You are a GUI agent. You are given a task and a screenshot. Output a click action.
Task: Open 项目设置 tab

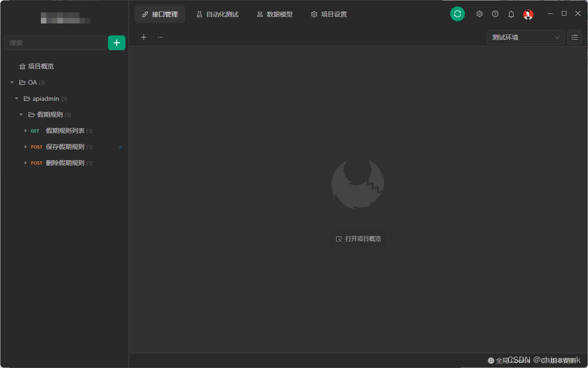point(329,14)
